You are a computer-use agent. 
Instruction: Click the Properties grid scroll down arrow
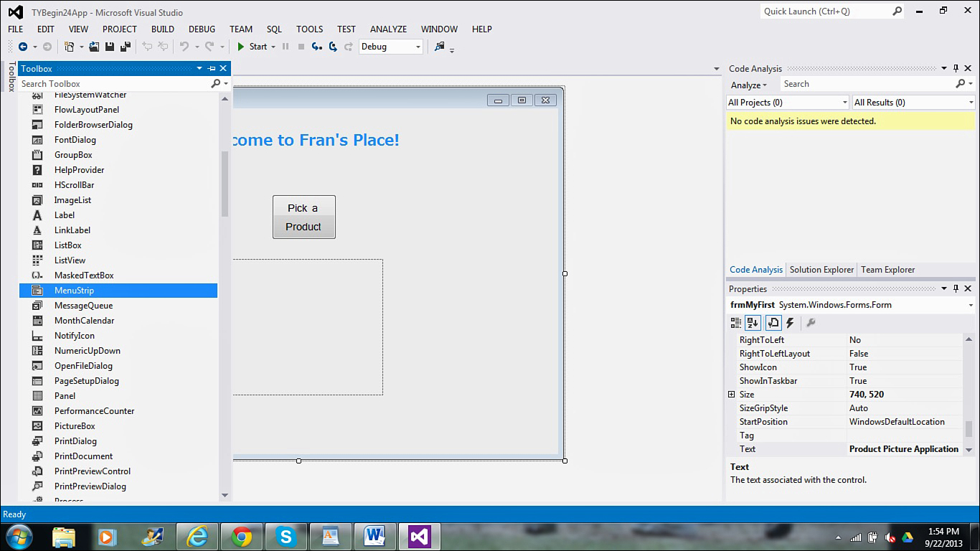[969, 450]
